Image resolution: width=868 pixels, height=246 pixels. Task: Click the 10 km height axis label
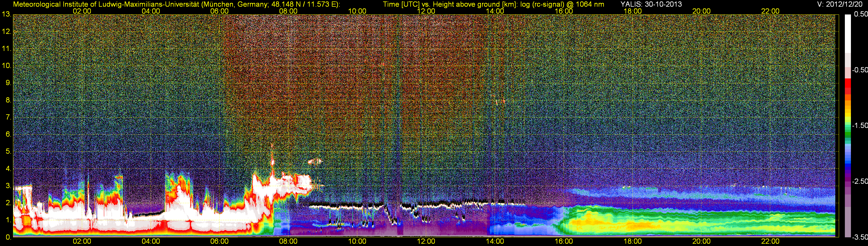[x=6, y=66]
